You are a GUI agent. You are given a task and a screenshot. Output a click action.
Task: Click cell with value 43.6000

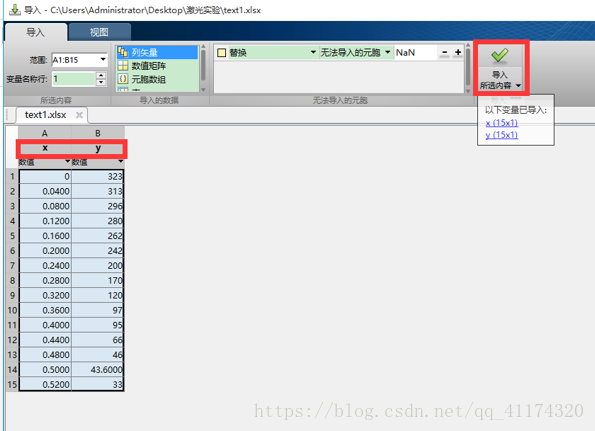pyautogui.click(x=98, y=370)
